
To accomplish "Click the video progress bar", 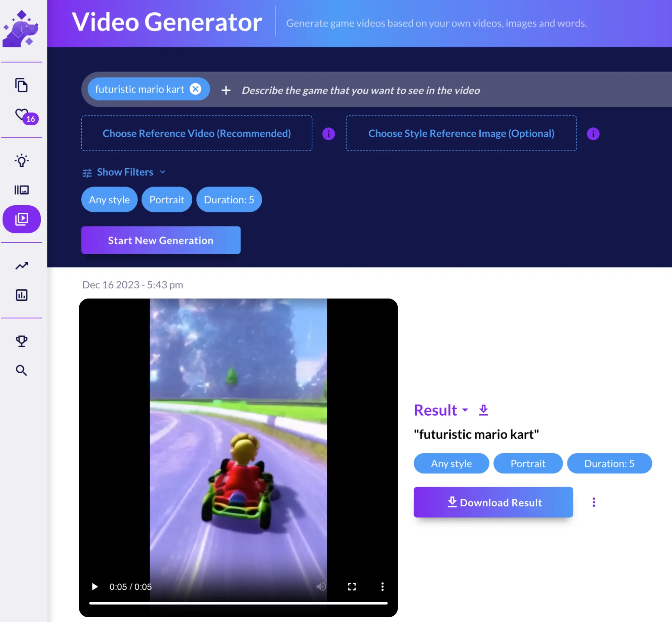I will [238, 603].
